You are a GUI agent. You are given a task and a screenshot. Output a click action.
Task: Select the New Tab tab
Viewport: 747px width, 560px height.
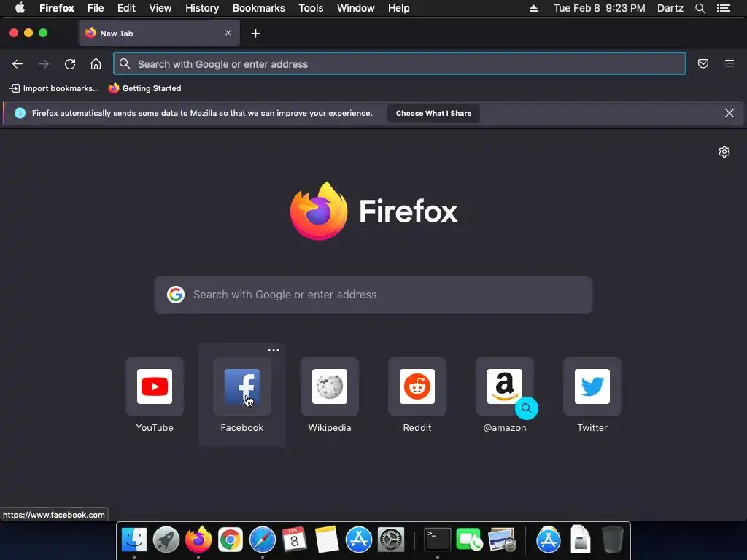pos(159,34)
